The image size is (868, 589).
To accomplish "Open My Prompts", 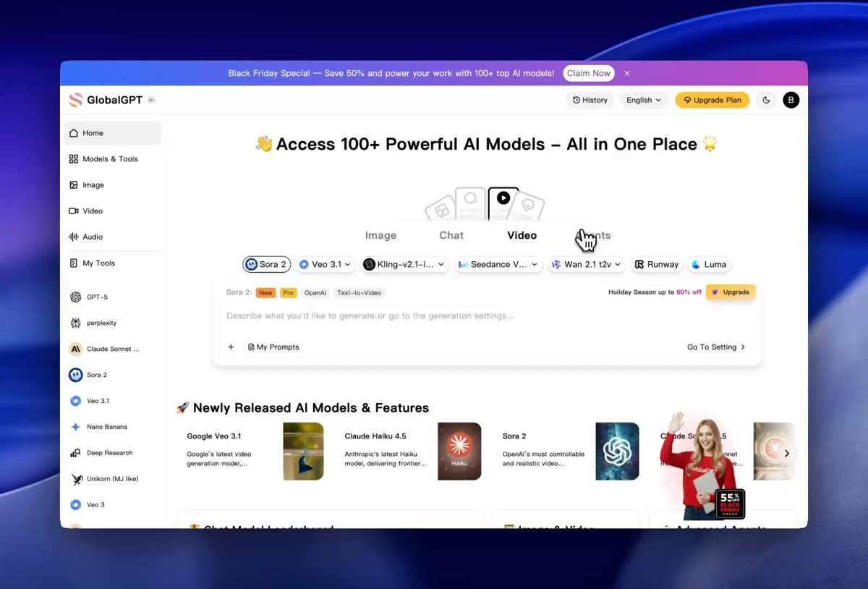I will pyautogui.click(x=273, y=347).
